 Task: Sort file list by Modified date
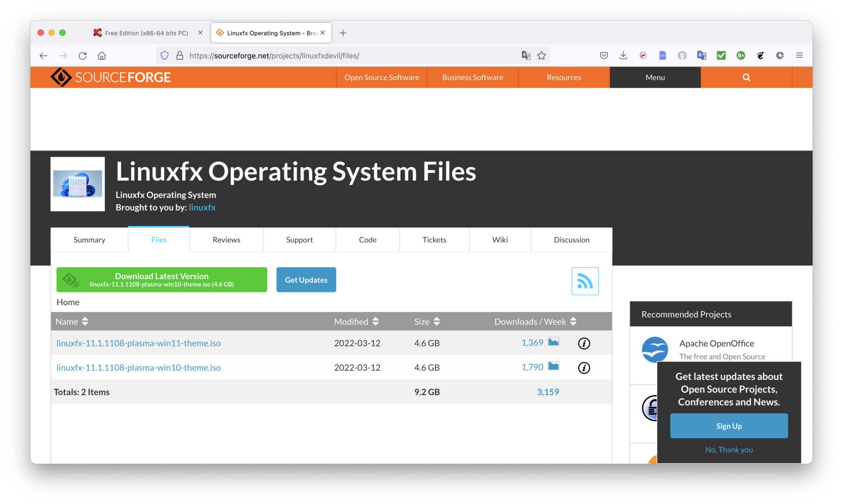tap(356, 322)
